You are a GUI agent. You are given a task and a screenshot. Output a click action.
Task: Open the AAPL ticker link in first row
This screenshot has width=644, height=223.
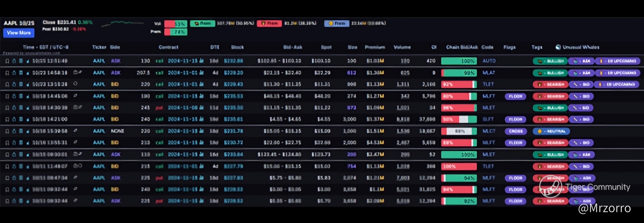[x=99, y=61]
